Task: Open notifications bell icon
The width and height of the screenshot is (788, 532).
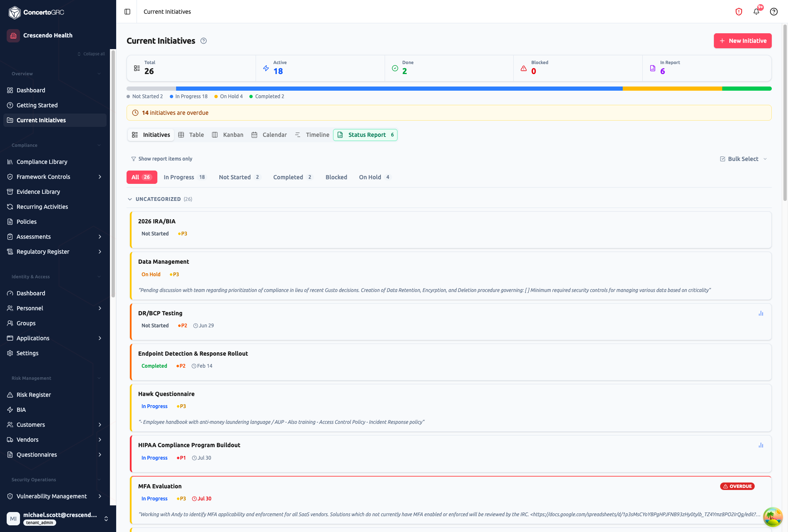Action: [x=756, y=12]
